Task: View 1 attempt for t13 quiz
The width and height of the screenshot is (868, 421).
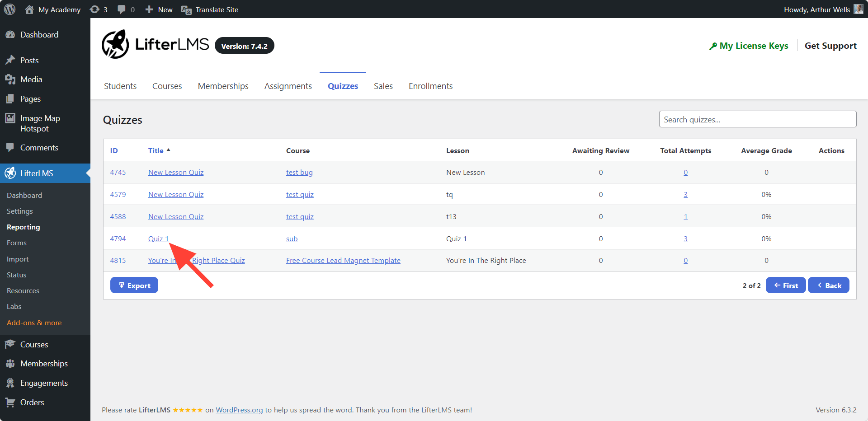Action: coord(685,216)
